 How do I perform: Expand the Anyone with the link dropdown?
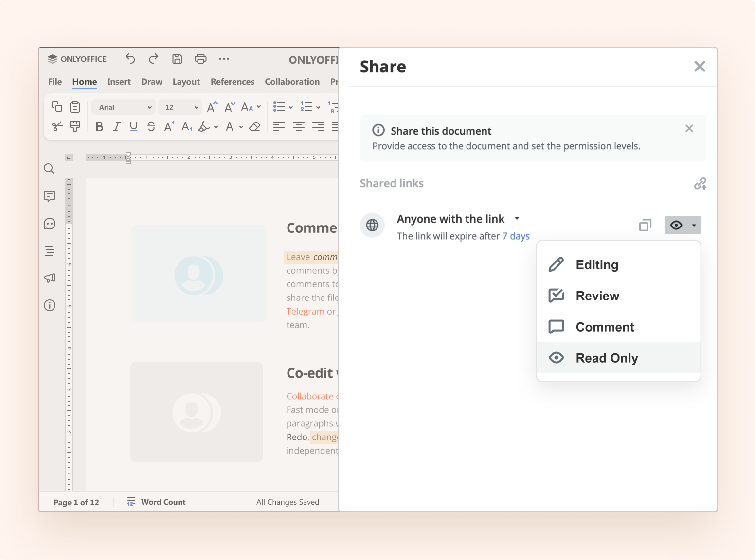click(x=517, y=219)
